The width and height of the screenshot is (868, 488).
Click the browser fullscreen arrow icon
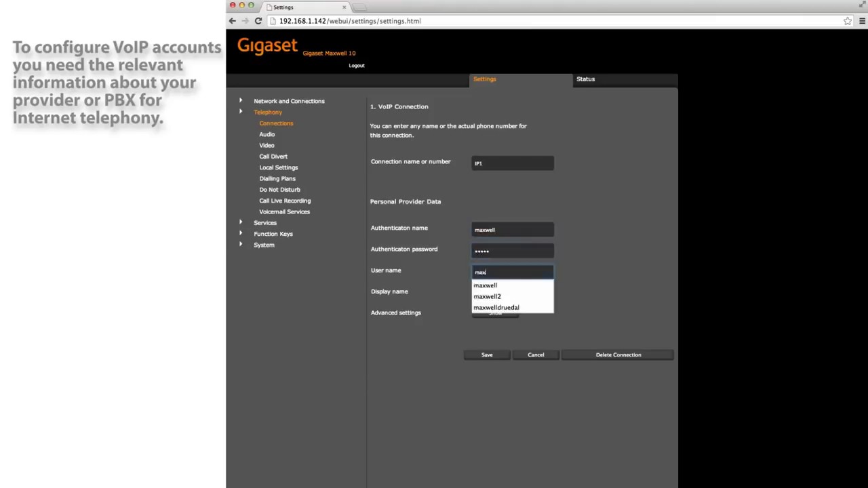(x=863, y=5)
